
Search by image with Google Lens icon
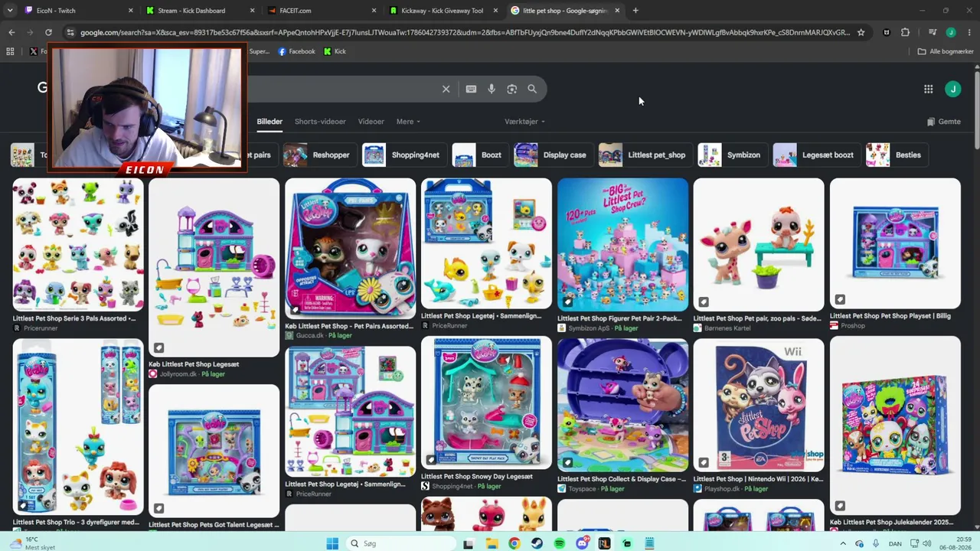[x=511, y=89]
